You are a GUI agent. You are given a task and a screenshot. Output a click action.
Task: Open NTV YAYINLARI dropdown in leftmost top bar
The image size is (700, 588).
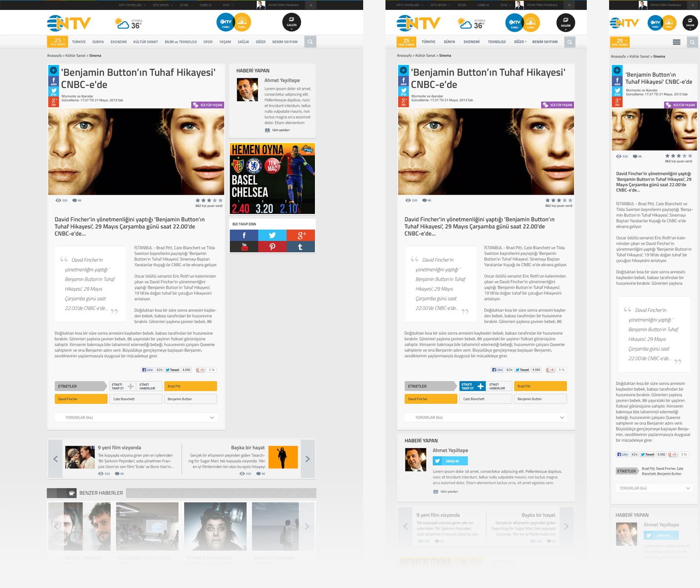coord(132,5)
